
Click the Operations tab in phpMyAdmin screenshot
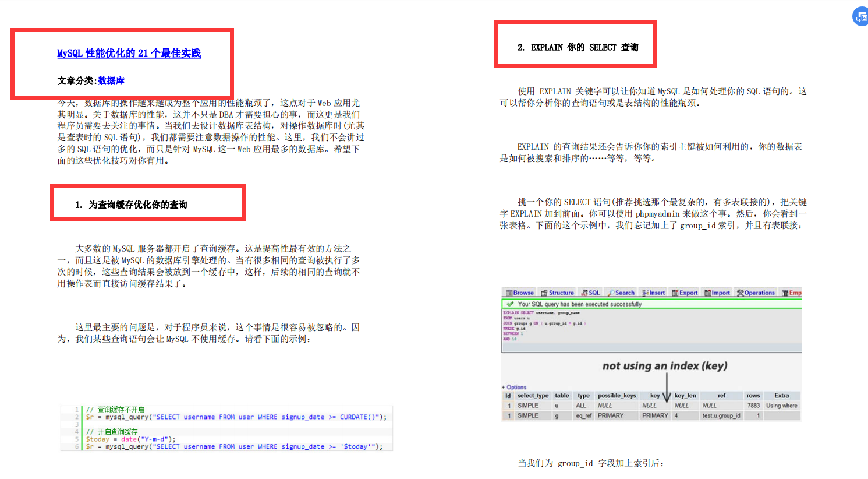point(756,293)
